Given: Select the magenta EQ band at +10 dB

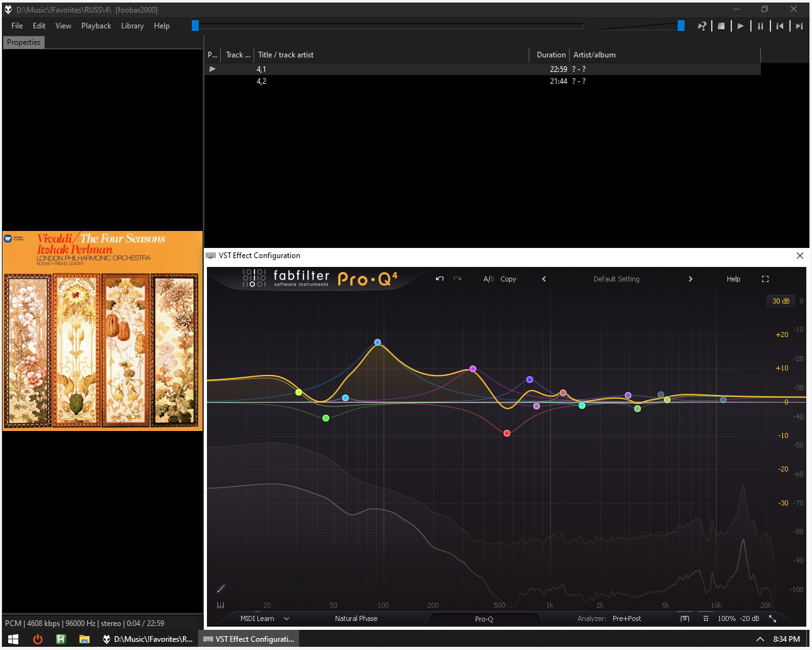Looking at the screenshot, I should [x=473, y=369].
